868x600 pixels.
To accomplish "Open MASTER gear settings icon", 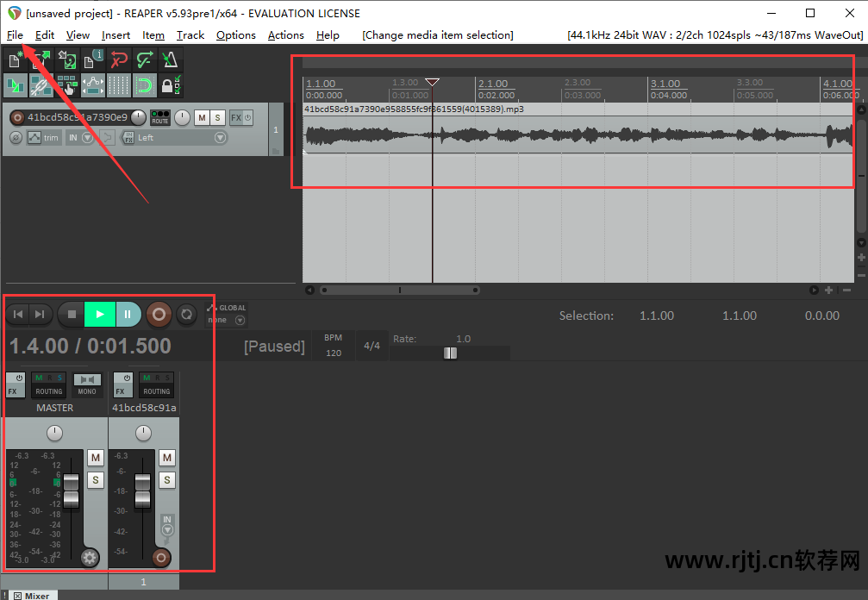I will (90, 558).
